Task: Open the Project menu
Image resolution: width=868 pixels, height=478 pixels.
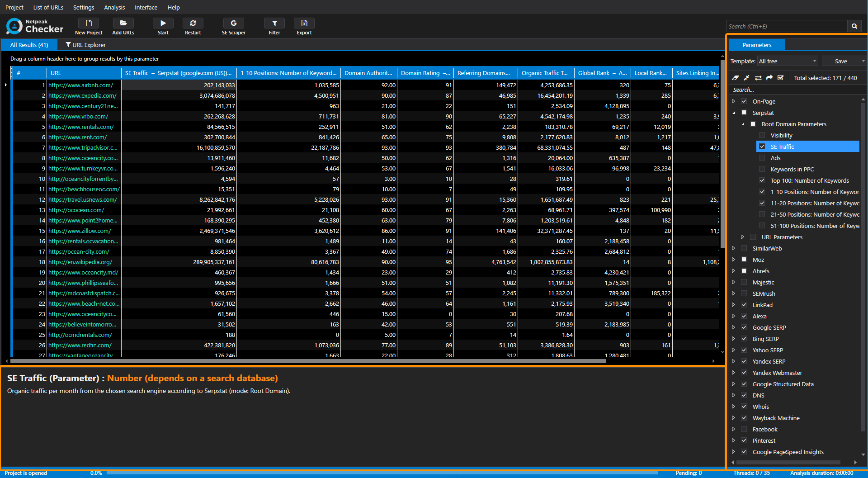Action: [x=14, y=7]
